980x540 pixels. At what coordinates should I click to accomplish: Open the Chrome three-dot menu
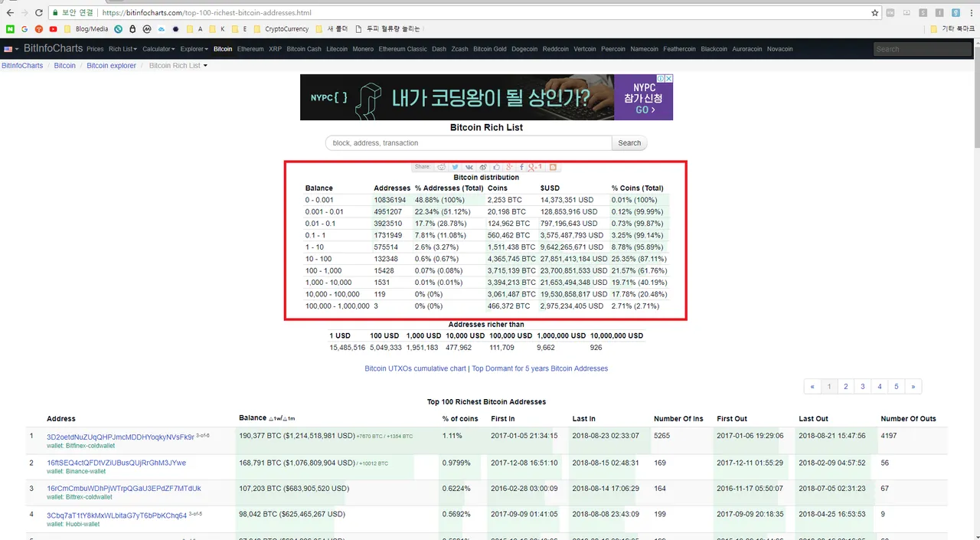[x=972, y=13]
